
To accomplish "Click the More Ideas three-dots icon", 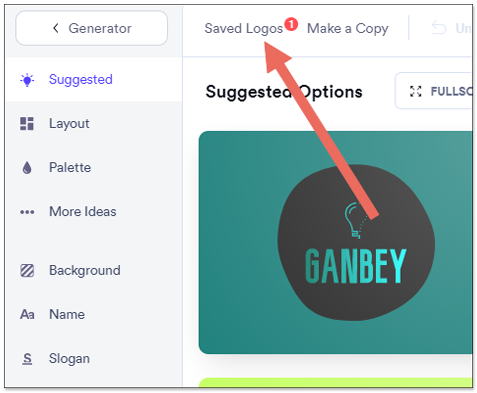I will tap(27, 212).
